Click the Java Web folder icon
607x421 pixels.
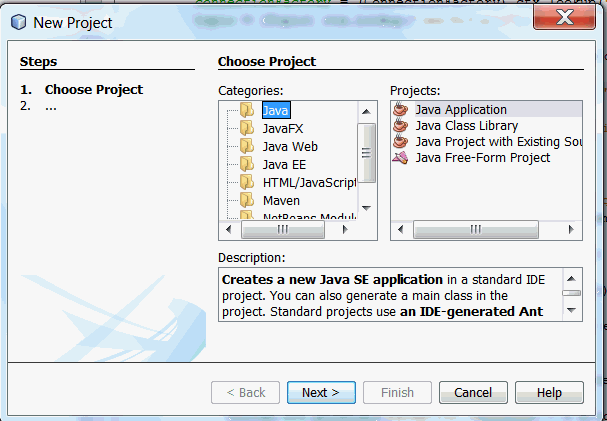[x=246, y=147]
